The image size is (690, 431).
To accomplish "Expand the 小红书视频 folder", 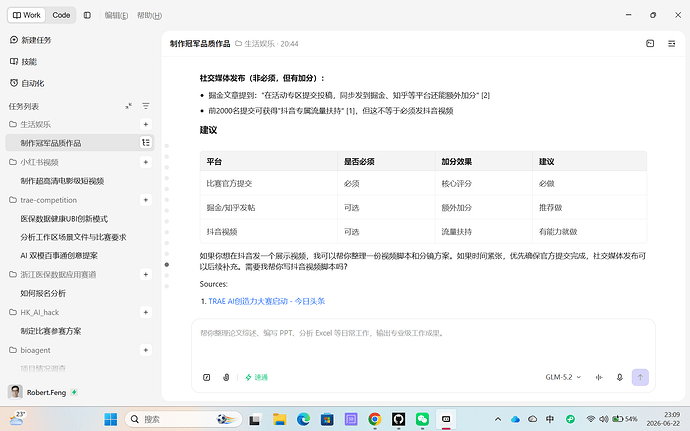I will click(34, 162).
